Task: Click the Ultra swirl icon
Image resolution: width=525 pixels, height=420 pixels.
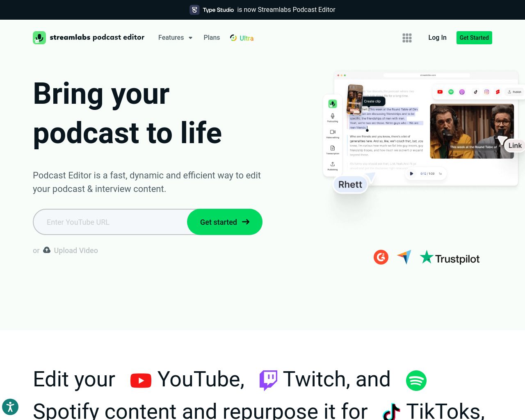Action: (x=233, y=38)
